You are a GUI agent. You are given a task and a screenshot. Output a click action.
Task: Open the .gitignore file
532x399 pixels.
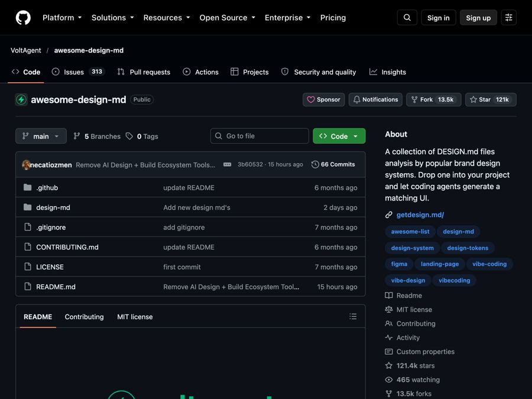pyautogui.click(x=51, y=228)
